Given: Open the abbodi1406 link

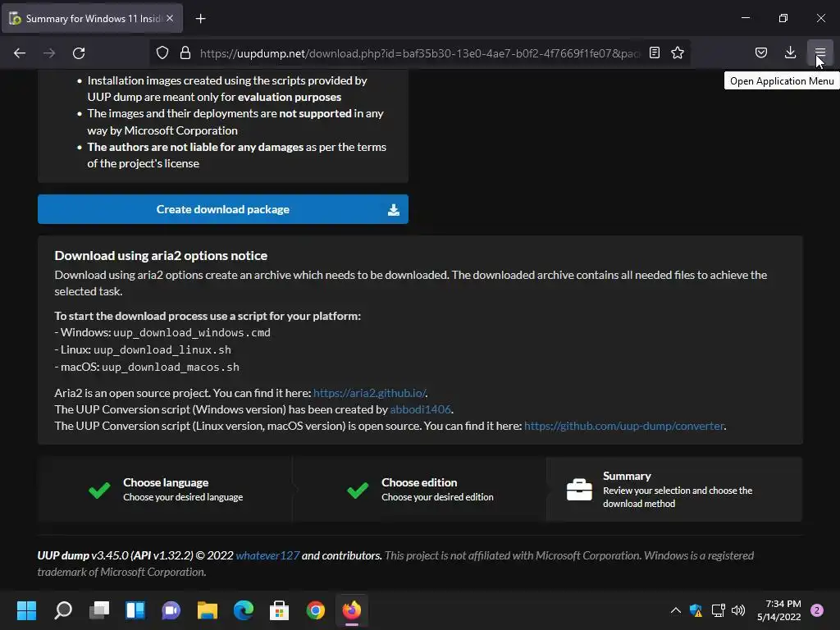Looking at the screenshot, I should [x=421, y=409].
